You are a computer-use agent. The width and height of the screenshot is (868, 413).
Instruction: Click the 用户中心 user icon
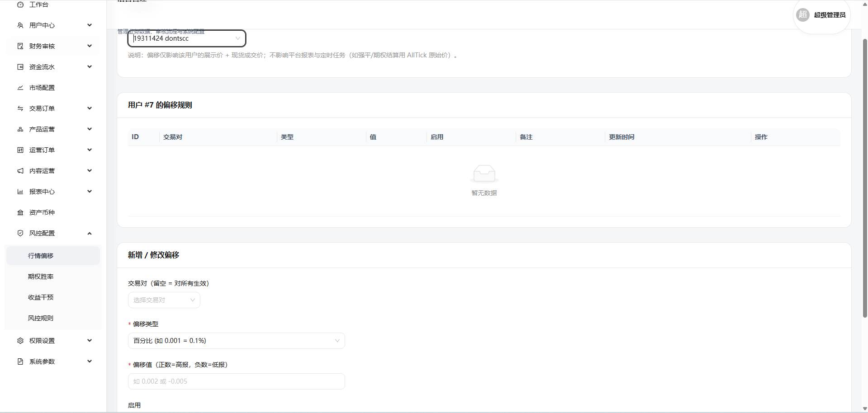(x=20, y=25)
